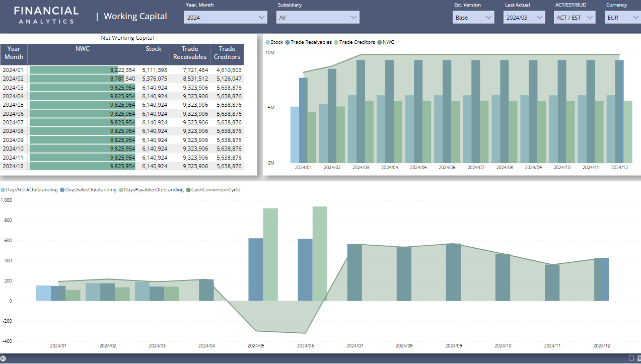
Task: Sort table by the Trade Receivables column header
Action: (x=190, y=53)
